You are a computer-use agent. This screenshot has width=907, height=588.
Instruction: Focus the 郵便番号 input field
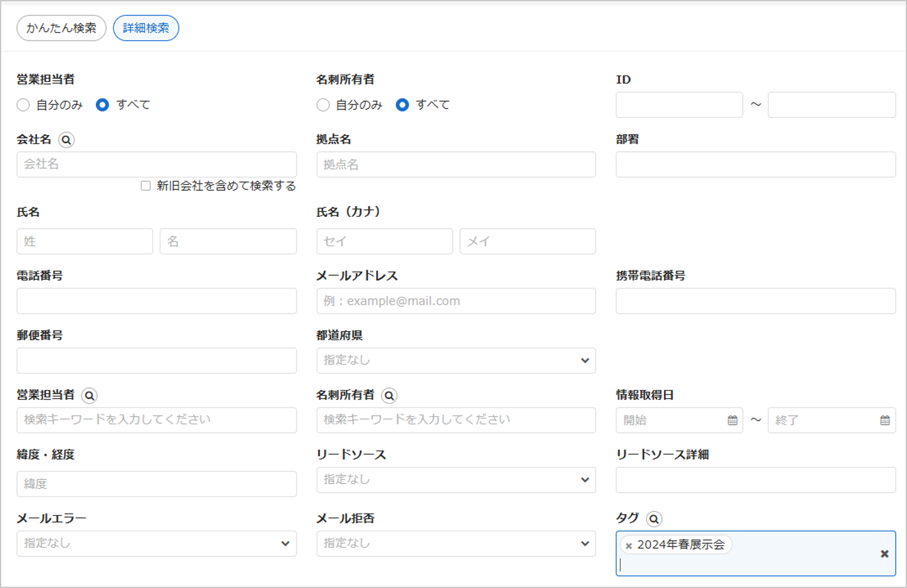coord(156,361)
